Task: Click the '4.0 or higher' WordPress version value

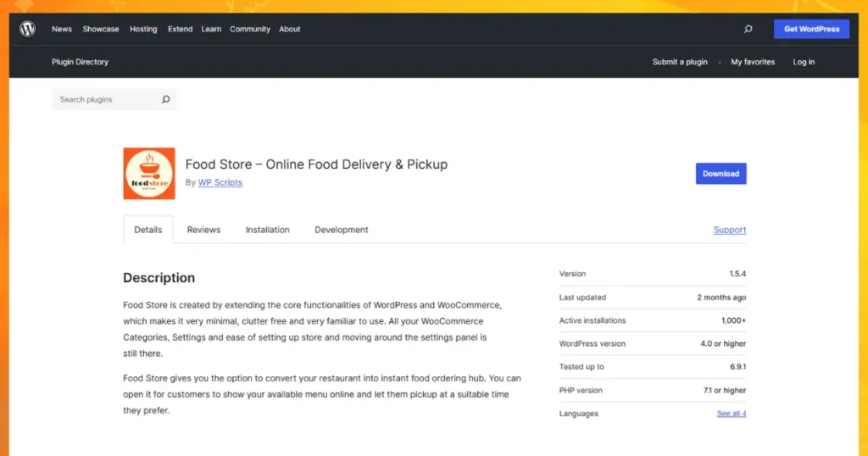Action: pyautogui.click(x=723, y=343)
